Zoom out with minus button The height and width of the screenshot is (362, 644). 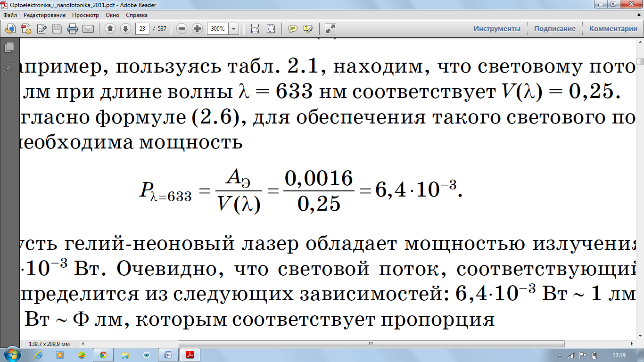click(x=182, y=29)
